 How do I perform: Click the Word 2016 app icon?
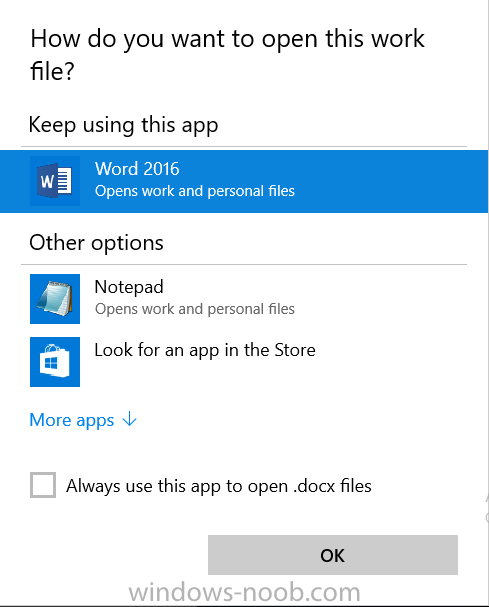click(x=55, y=181)
